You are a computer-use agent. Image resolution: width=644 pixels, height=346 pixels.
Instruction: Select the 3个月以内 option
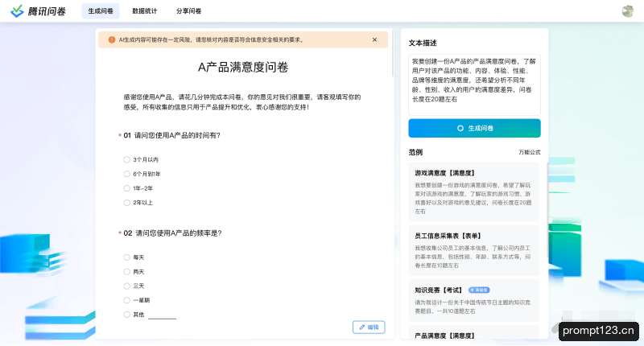(x=126, y=159)
